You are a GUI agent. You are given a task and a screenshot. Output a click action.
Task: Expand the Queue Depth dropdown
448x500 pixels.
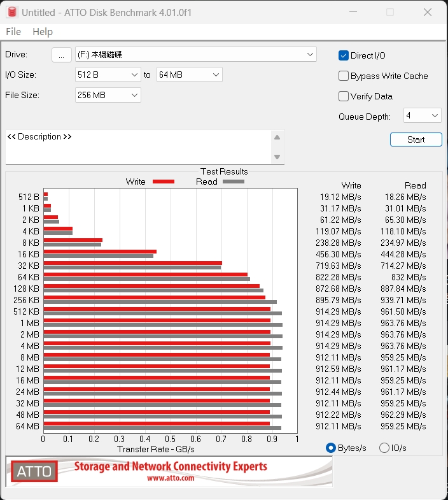(423, 115)
